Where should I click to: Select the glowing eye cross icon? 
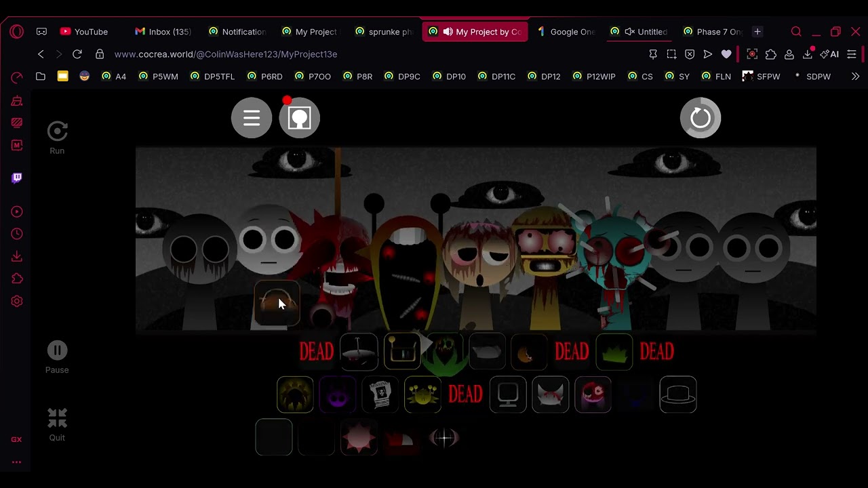coord(444,438)
